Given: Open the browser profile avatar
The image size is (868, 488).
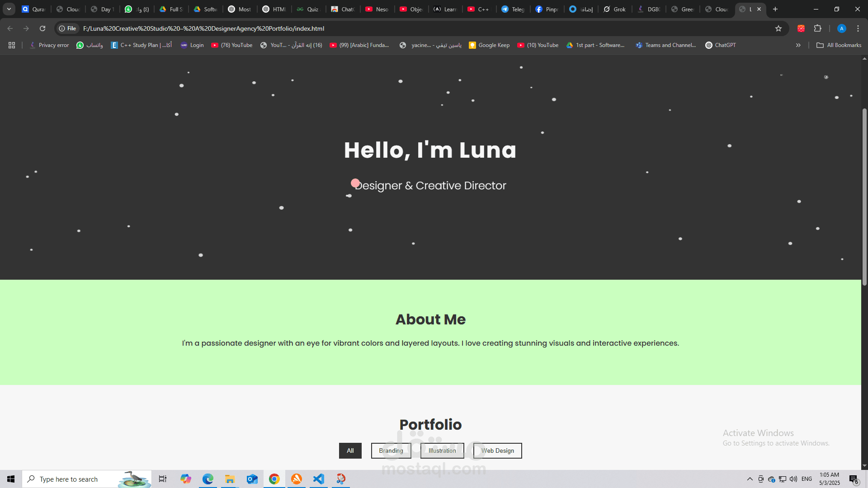Looking at the screenshot, I should tap(841, 28).
